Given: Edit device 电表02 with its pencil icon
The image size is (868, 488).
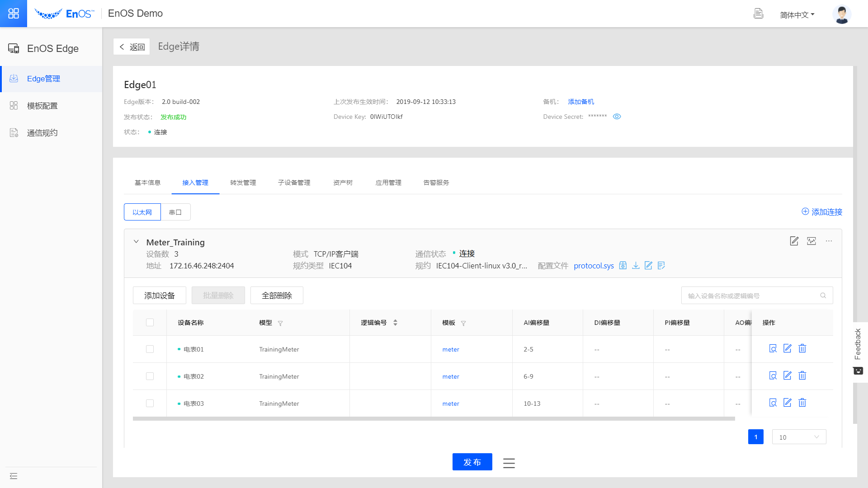Looking at the screenshot, I should coord(787,375).
